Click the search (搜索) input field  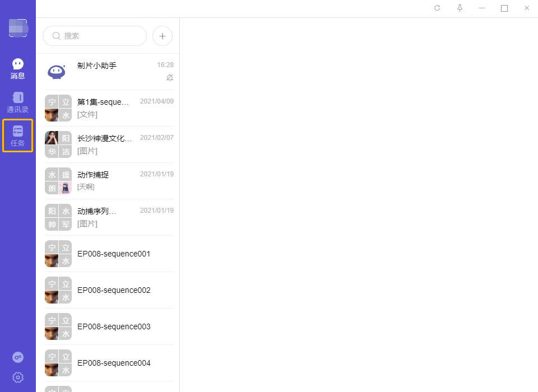coord(95,36)
